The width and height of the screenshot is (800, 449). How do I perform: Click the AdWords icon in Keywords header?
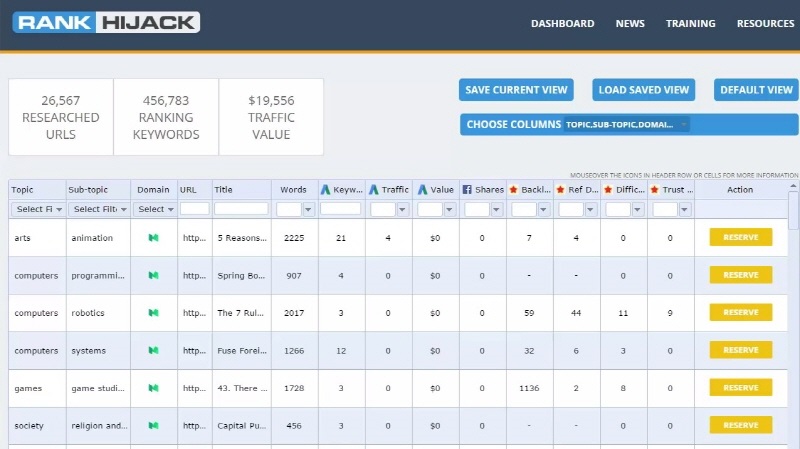pyautogui.click(x=325, y=190)
